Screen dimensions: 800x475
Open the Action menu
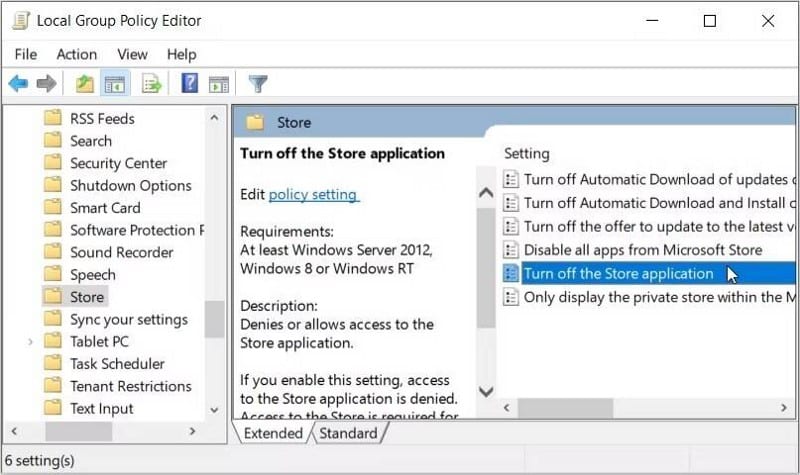click(77, 54)
